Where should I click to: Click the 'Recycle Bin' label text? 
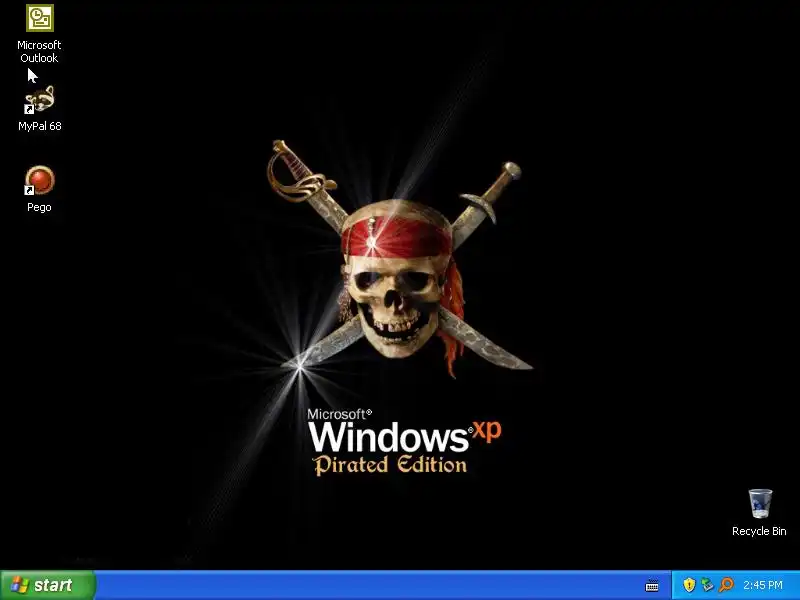tap(759, 531)
